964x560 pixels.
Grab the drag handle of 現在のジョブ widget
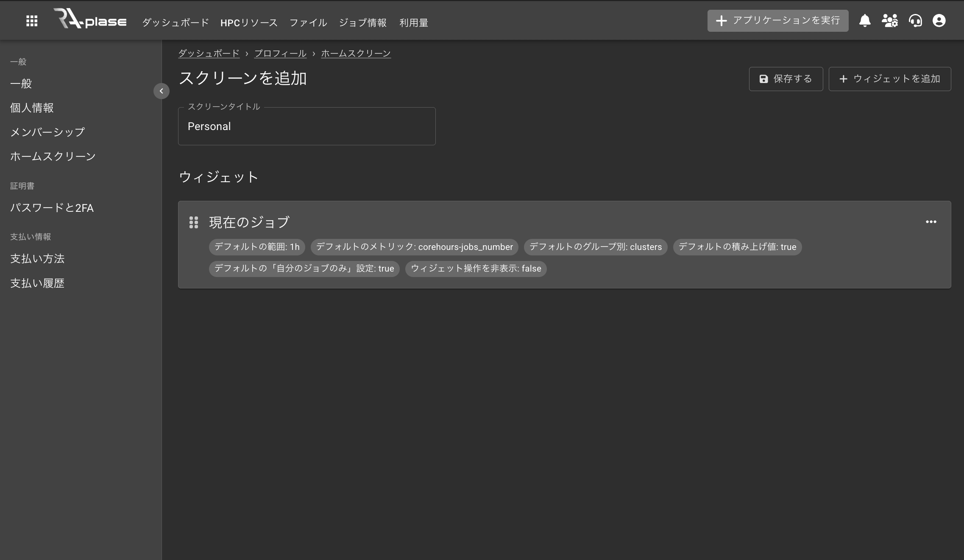click(194, 222)
